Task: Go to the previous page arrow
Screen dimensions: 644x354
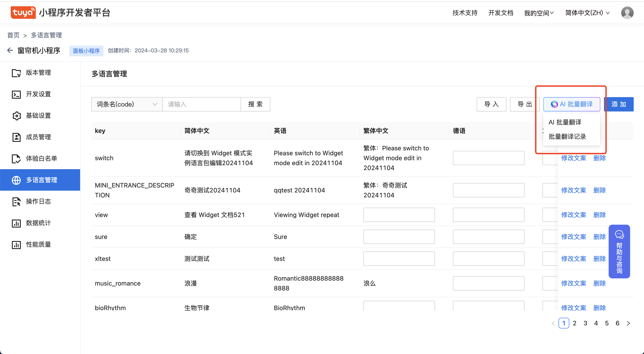Action: click(553, 323)
